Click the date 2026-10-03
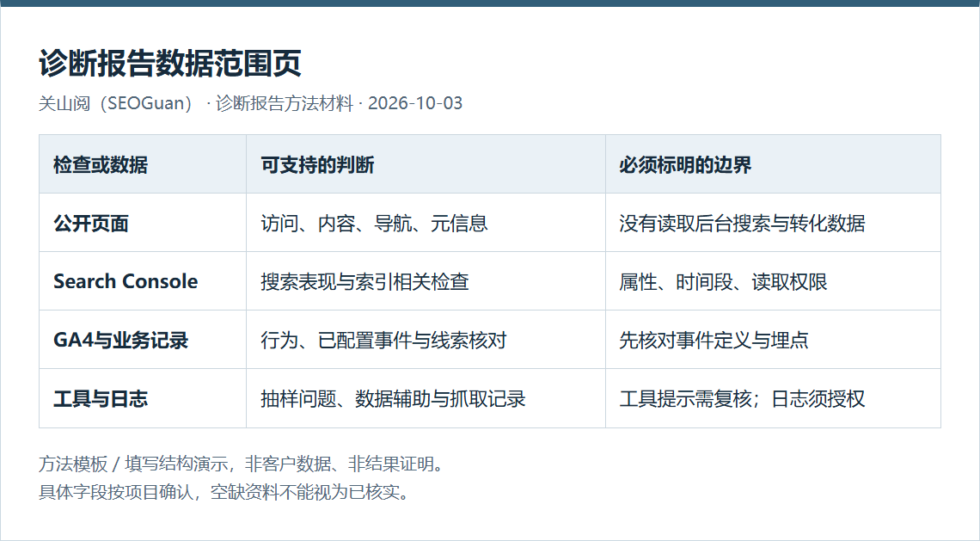The height and width of the screenshot is (541, 980). point(415,103)
